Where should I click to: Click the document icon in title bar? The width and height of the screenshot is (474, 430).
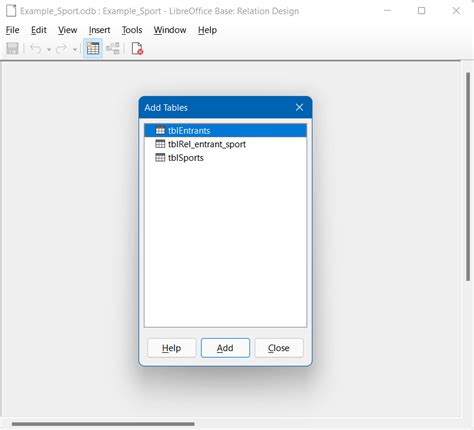(11, 11)
